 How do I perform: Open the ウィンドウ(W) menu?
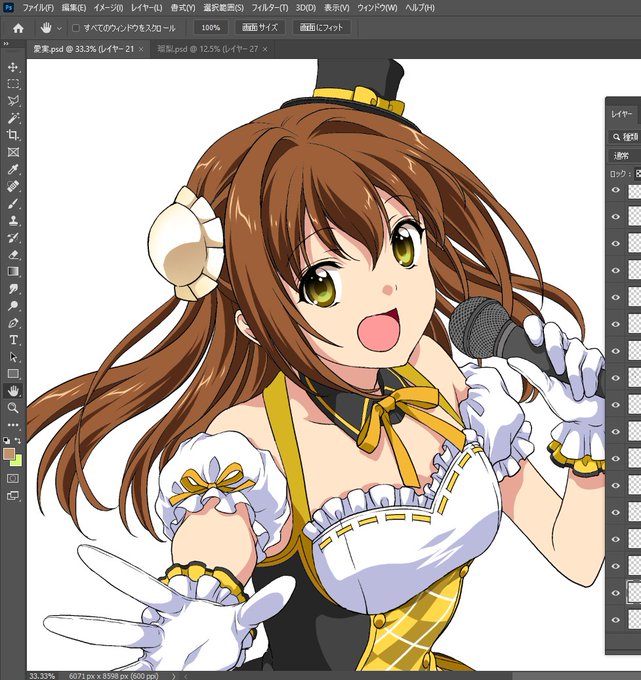point(377,8)
